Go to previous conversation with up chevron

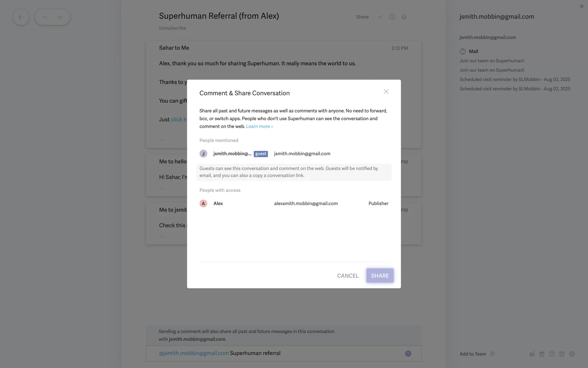click(45, 17)
